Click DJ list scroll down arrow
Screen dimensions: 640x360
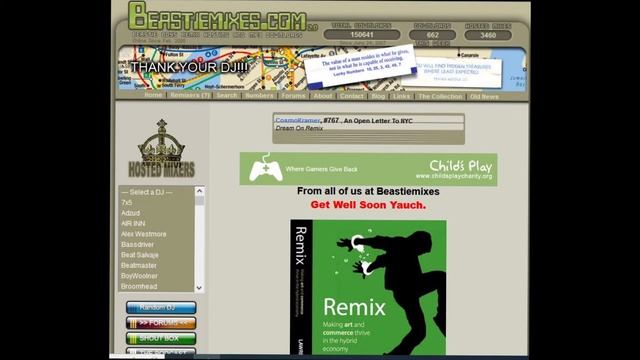point(199,288)
